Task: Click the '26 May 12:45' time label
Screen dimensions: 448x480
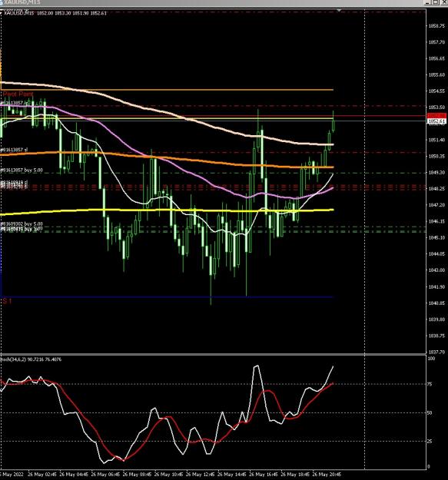Action: (201, 475)
